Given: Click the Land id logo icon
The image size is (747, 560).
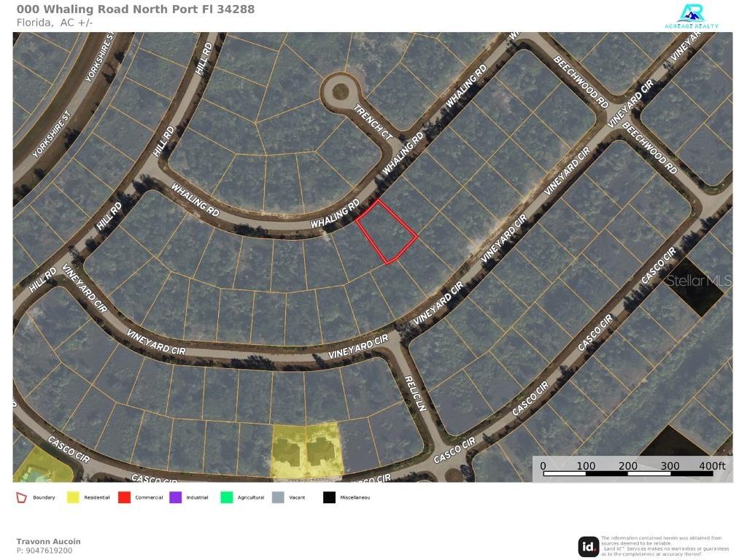Looking at the screenshot, I should coord(588,546).
